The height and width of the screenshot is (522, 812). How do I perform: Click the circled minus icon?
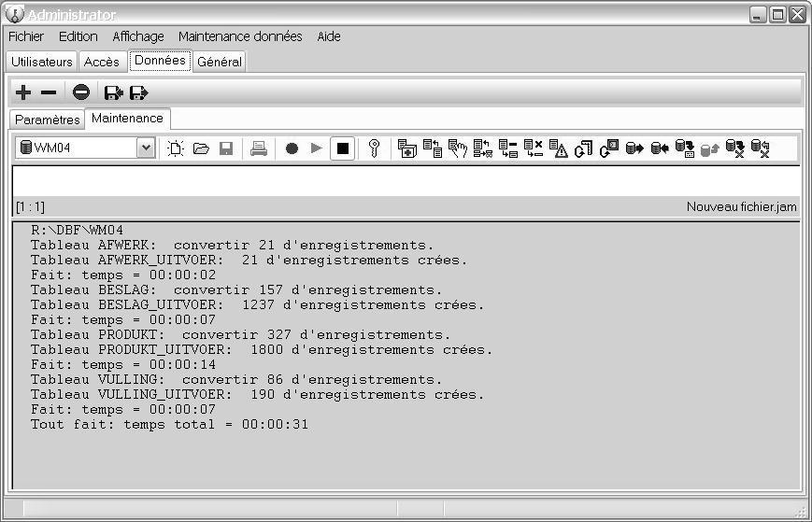[x=81, y=92]
